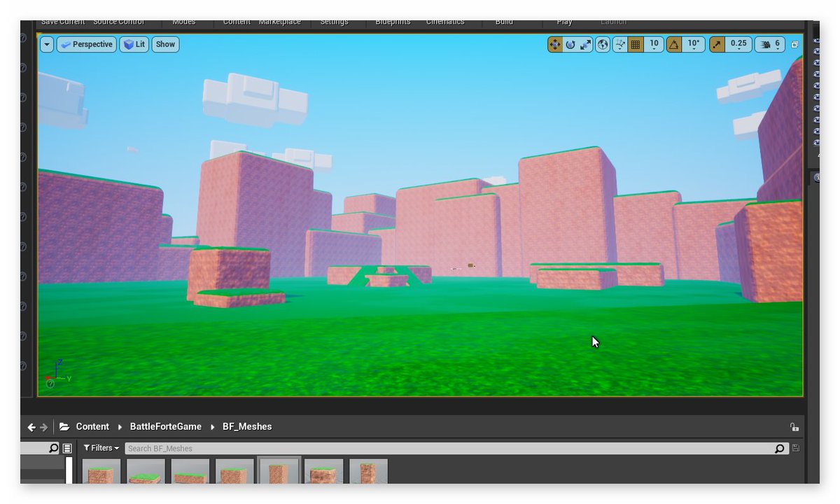The height and width of the screenshot is (504, 840).
Task: Click the sources panel vertical scrollbar
Action: [x=69, y=470]
